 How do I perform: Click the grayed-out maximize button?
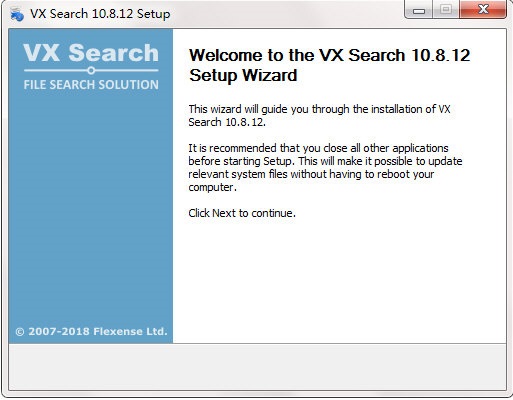(x=446, y=10)
